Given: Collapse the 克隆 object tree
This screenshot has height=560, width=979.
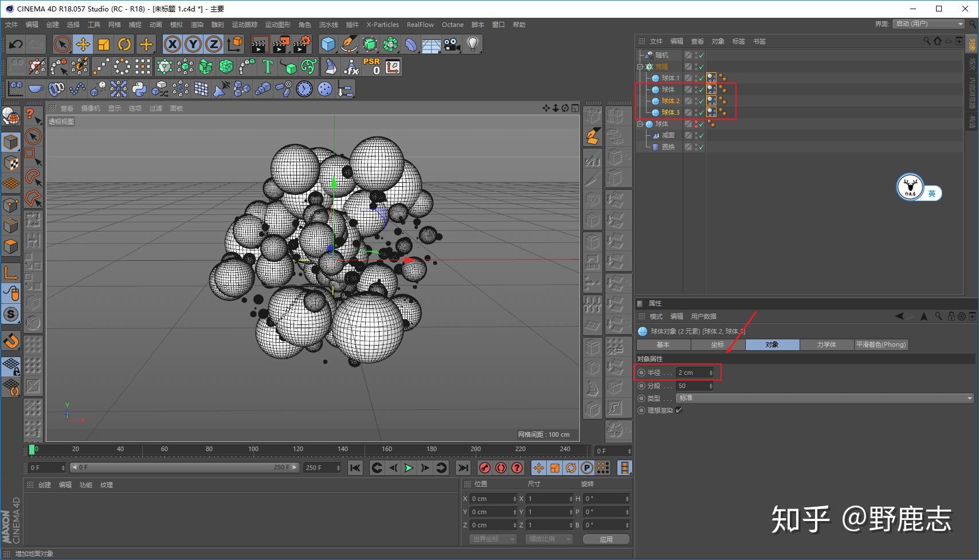Looking at the screenshot, I should pyautogui.click(x=640, y=66).
